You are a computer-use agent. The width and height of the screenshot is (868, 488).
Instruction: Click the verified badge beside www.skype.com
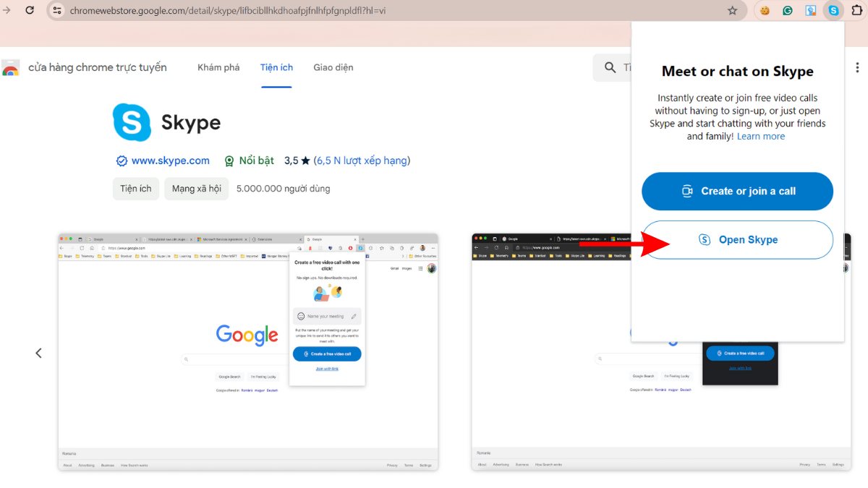(x=122, y=160)
